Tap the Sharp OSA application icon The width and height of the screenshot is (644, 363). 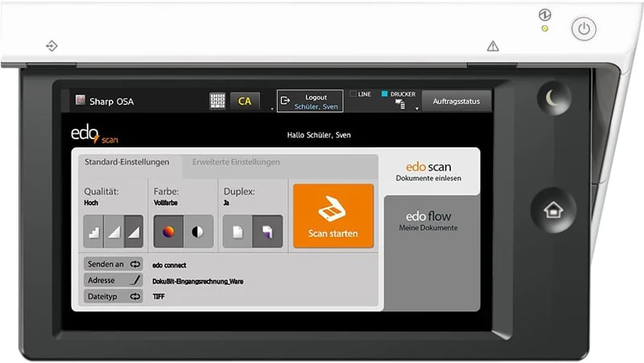80,100
